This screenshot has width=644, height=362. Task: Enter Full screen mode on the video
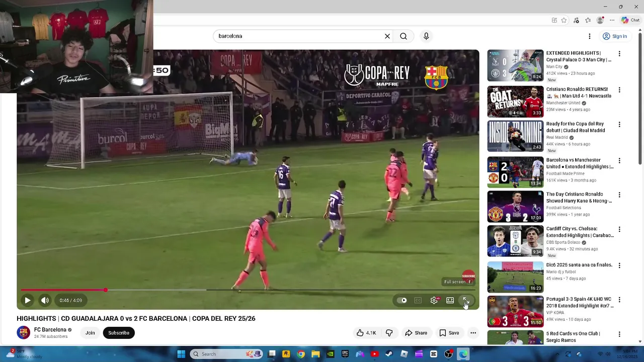click(466, 300)
